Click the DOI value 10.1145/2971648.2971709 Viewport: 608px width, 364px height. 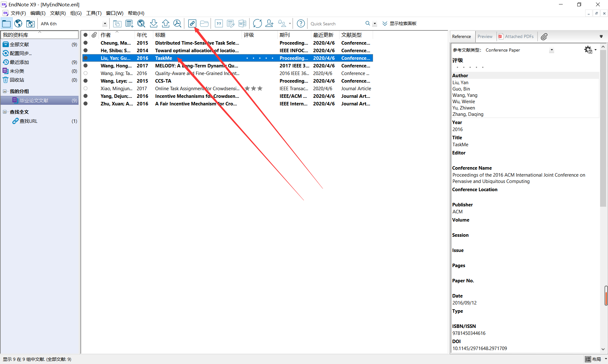pyautogui.click(x=479, y=348)
